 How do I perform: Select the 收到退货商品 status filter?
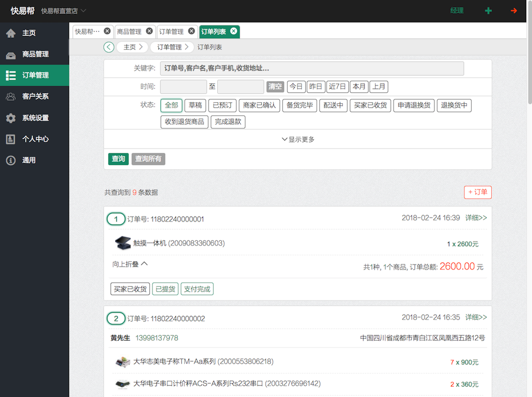click(184, 122)
